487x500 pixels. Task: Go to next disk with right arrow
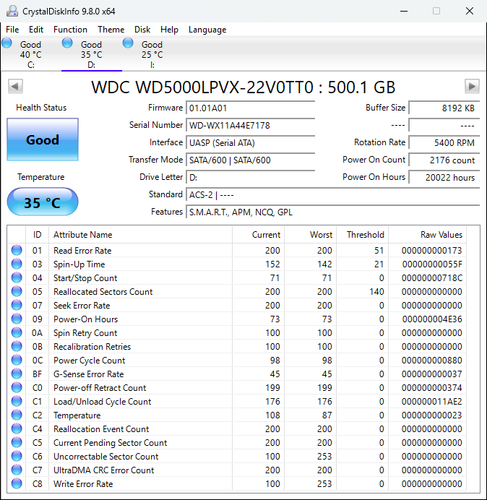[472, 87]
